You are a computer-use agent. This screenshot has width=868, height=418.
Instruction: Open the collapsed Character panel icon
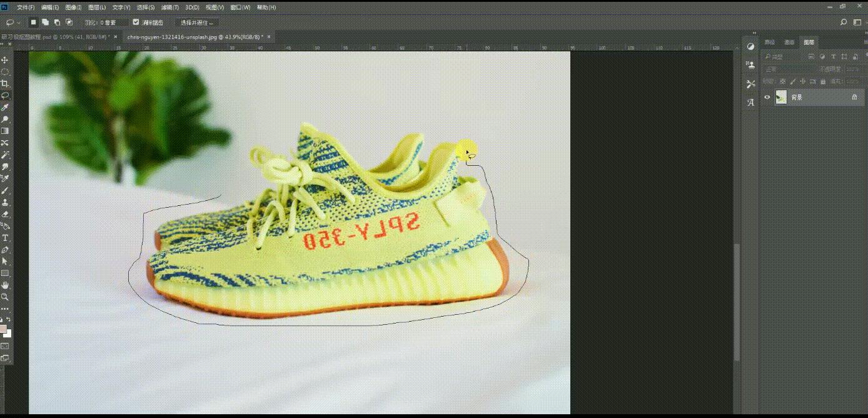[750, 103]
